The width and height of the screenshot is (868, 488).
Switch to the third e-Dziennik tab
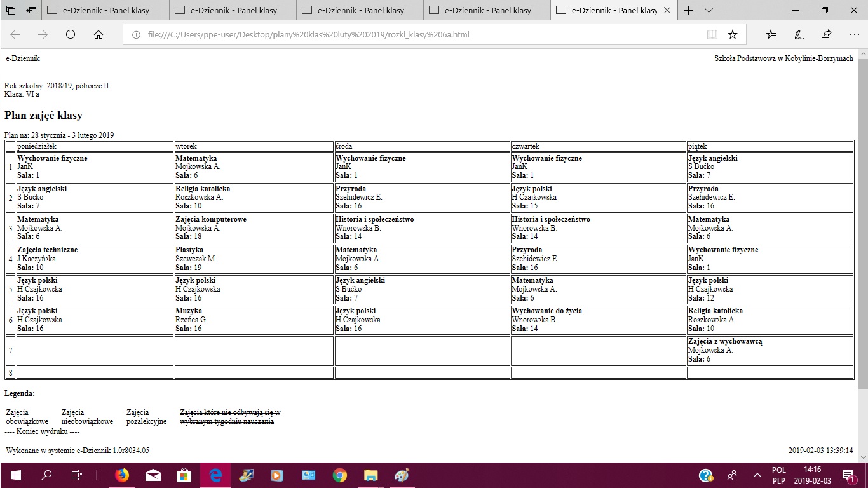pos(360,11)
